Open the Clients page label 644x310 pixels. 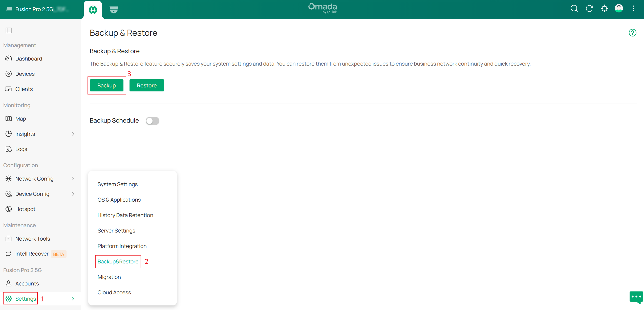[x=24, y=89]
